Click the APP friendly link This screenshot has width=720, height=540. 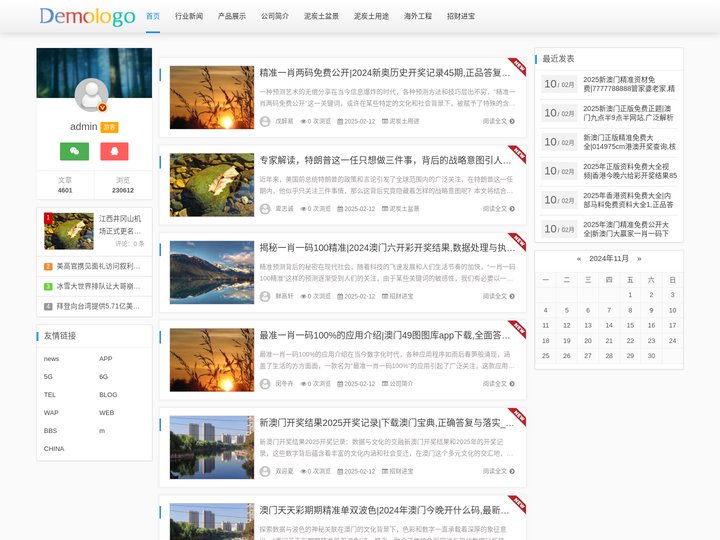[x=106, y=359]
